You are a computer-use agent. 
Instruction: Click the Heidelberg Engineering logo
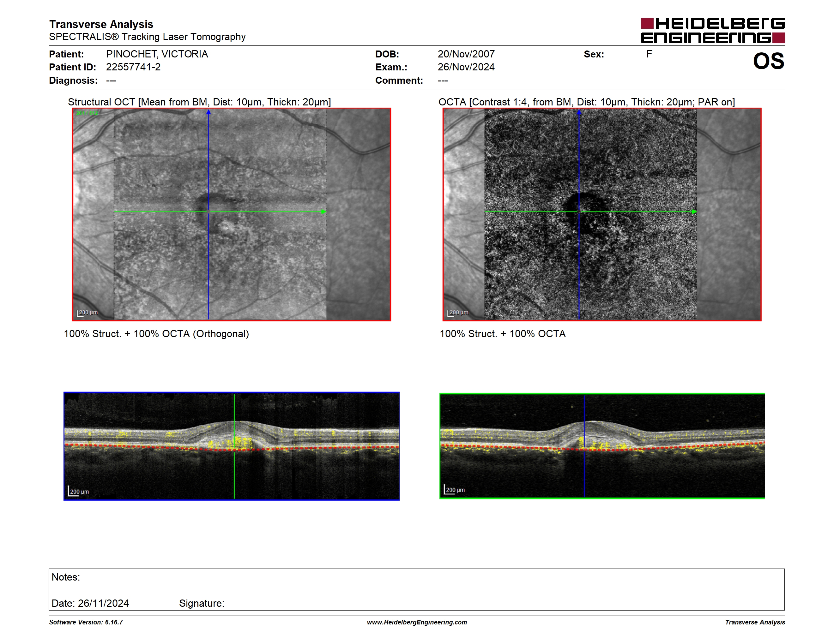click(713, 31)
